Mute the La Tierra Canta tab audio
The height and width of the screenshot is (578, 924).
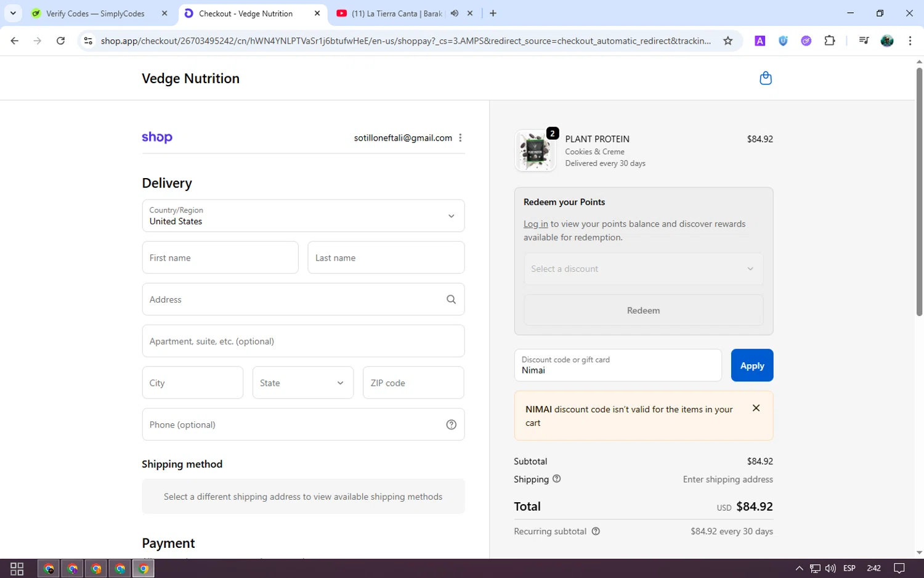pyautogui.click(x=455, y=13)
